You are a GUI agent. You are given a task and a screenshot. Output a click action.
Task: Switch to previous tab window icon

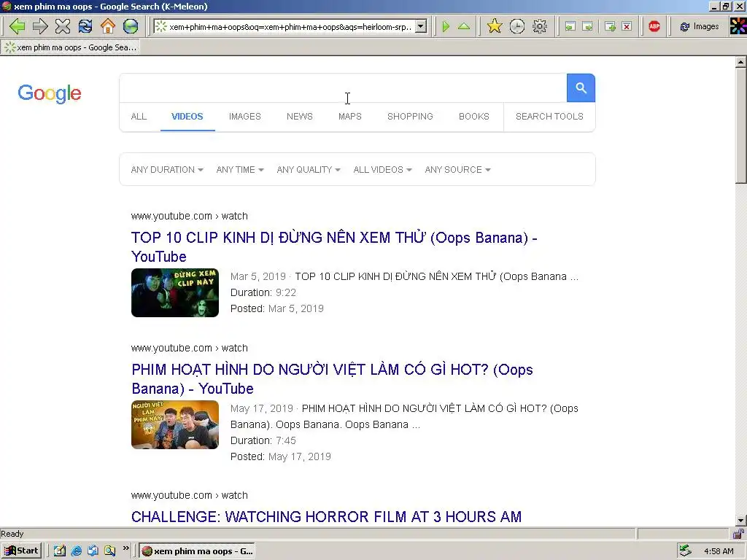coord(570,26)
